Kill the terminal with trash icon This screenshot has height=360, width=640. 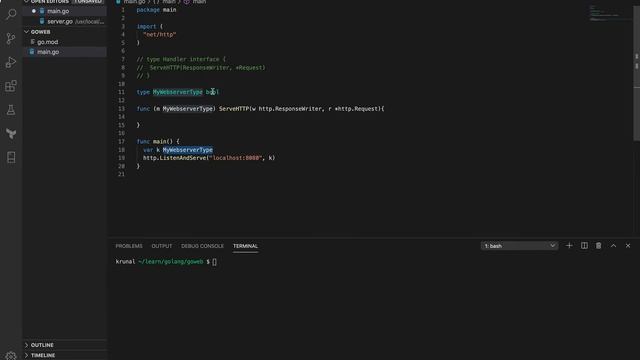click(x=598, y=246)
